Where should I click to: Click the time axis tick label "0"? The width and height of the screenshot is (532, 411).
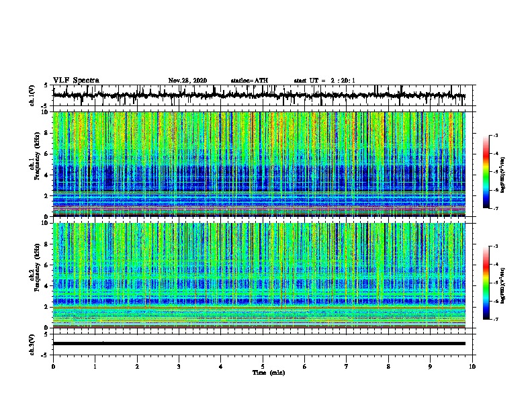tap(53, 367)
